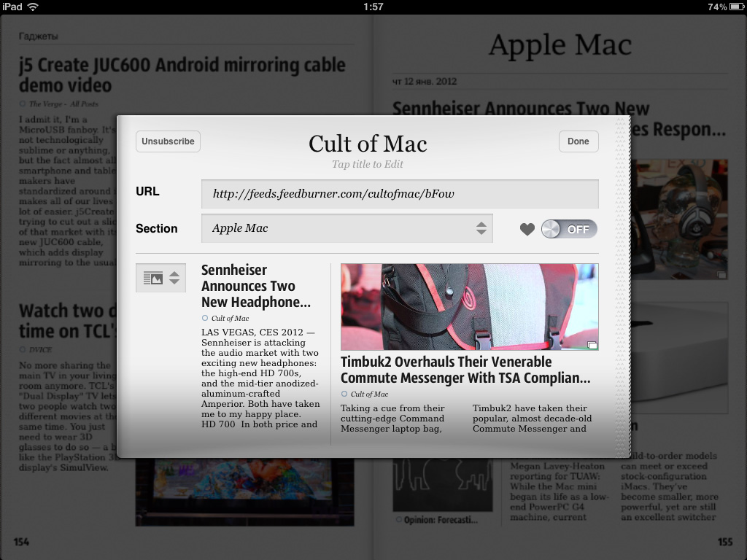Click the gallery icon on the Timbuk2 image
Screen dimensions: 747x560
(592, 345)
